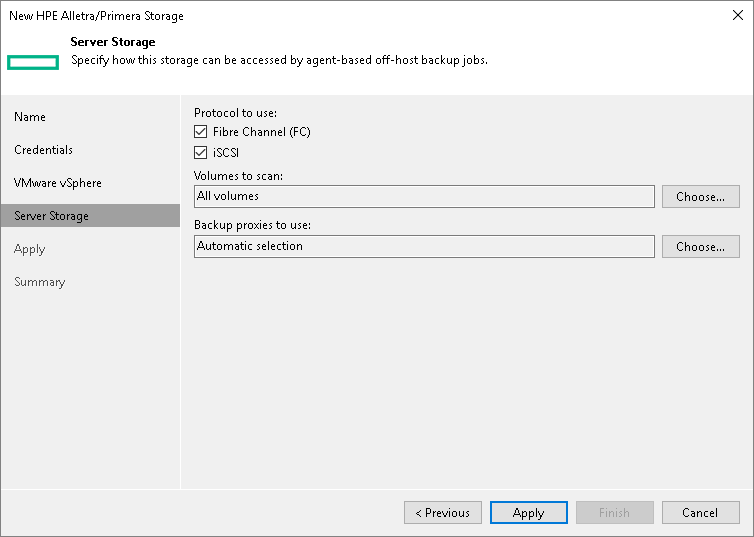Click the Previous button
The width and height of the screenshot is (754, 537).
click(x=443, y=513)
